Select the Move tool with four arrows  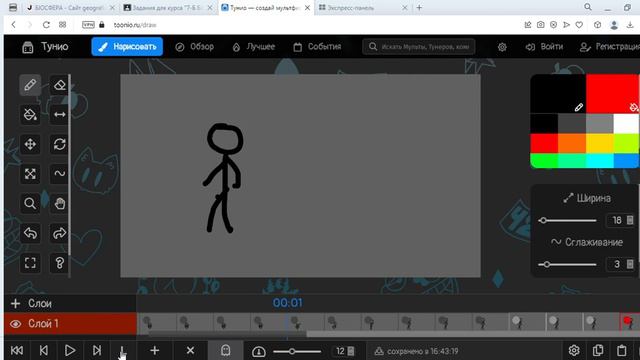(30, 144)
